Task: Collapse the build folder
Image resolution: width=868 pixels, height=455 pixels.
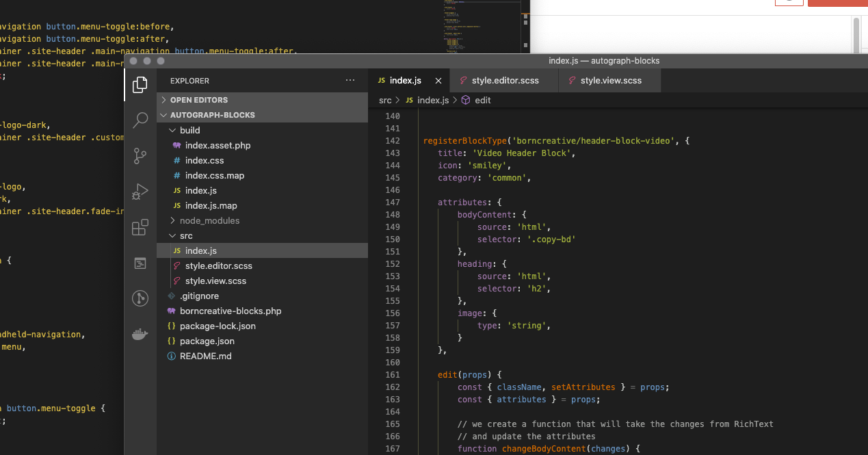Action: (189, 130)
